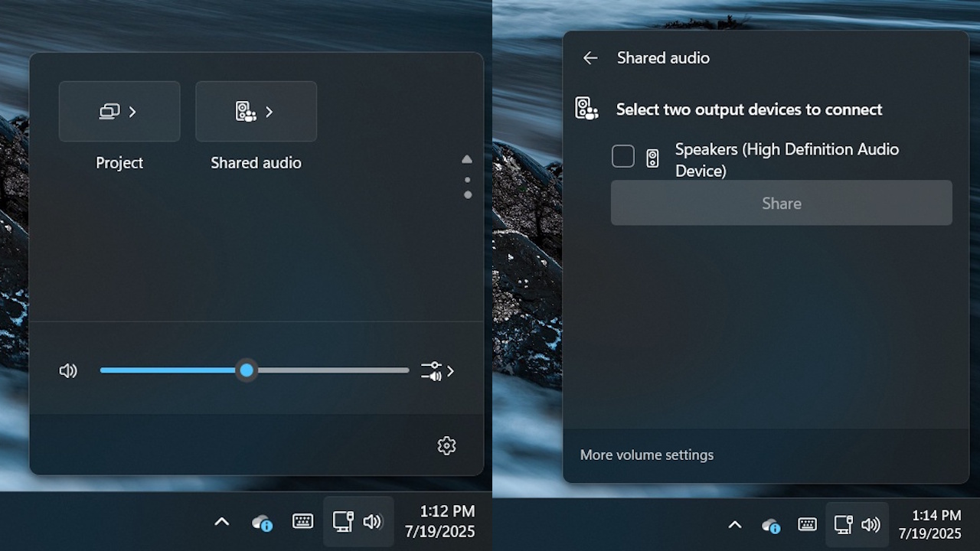The width and height of the screenshot is (980, 551).
Task: Click the speaker icon next to the tray network icon
Action: click(373, 522)
